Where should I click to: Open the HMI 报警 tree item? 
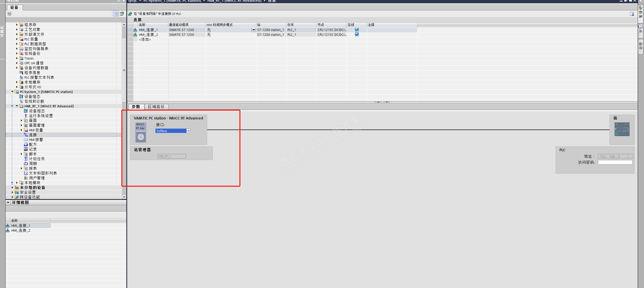(36, 140)
